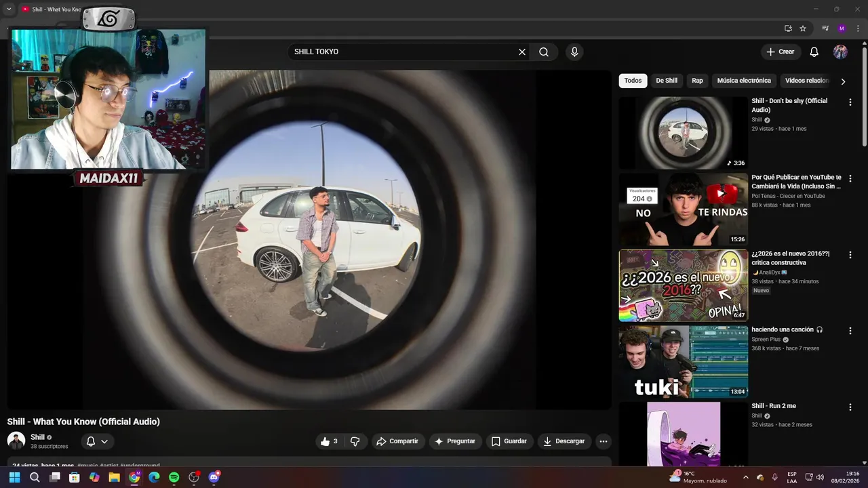This screenshot has width=868, height=488.
Task: Install app icon in address bar
Action: coord(788,28)
